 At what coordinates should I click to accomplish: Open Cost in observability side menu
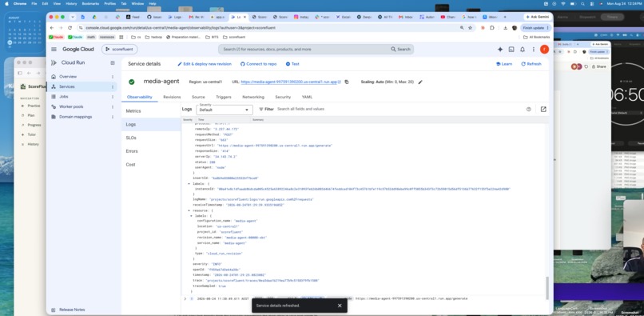151,165
